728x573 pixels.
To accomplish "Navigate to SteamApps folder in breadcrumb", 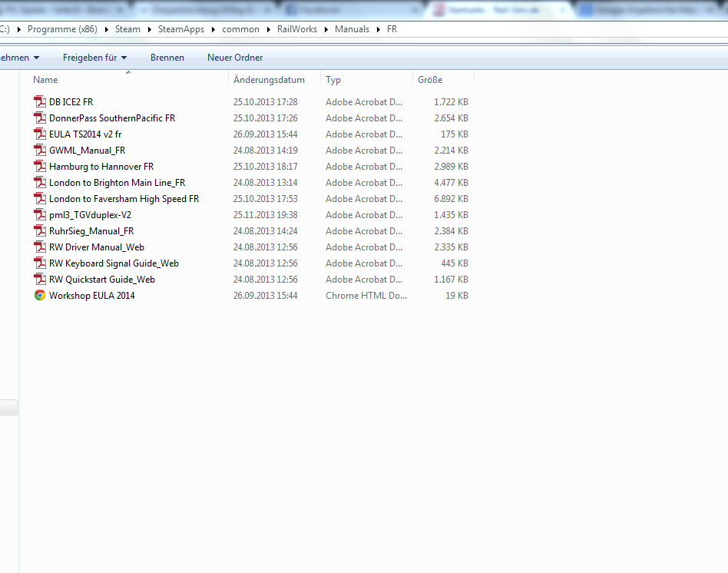I will 181,29.
